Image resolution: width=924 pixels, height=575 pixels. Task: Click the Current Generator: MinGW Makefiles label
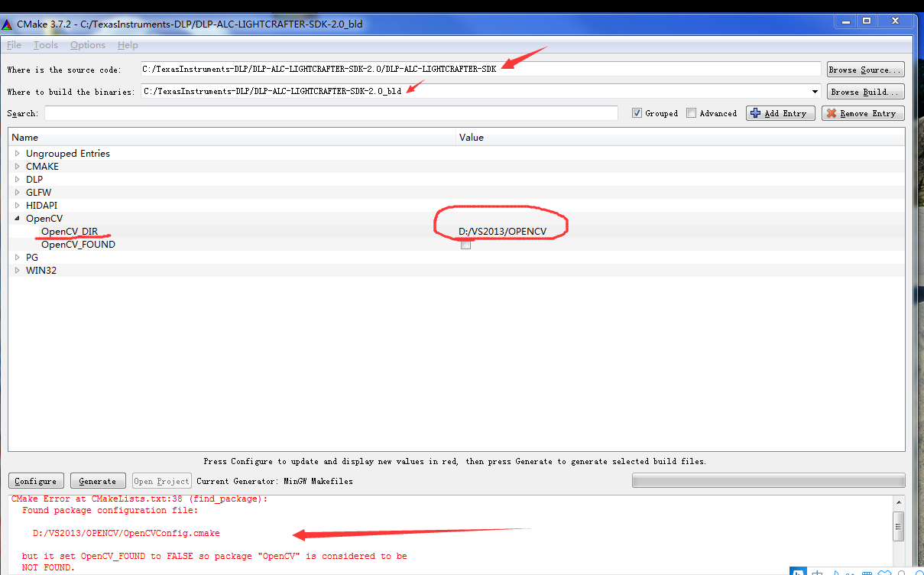[274, 481]
